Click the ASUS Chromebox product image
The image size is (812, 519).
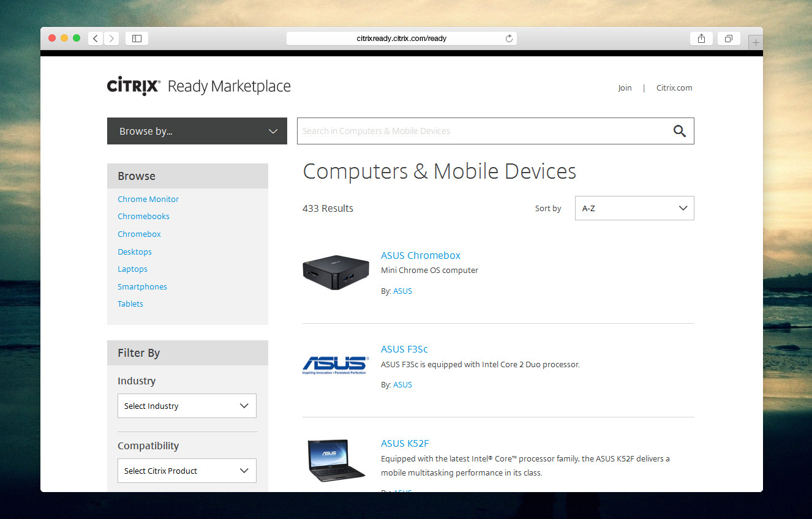(x=336, y=272)
